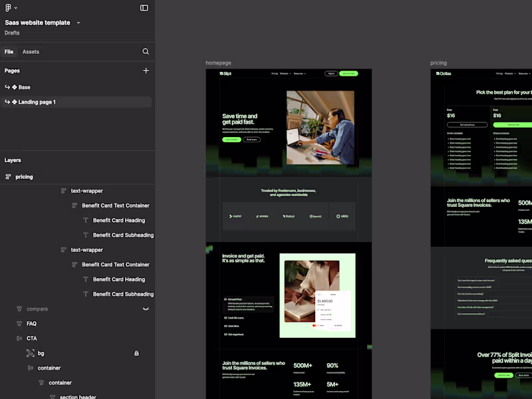Show the compare layer via eye icon
This screenshot has width=532, height=399.
(x=146, y=309)
